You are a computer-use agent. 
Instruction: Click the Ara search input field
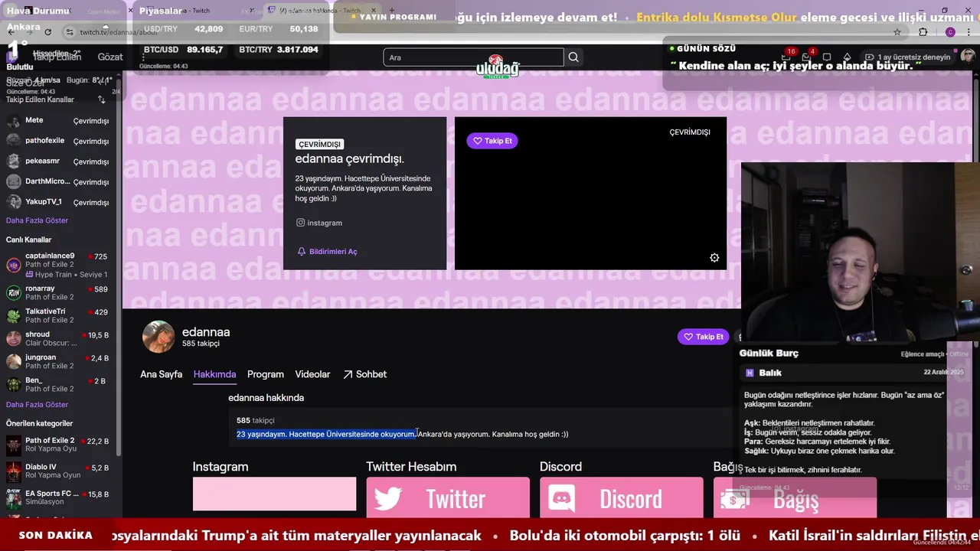point(473,57)
